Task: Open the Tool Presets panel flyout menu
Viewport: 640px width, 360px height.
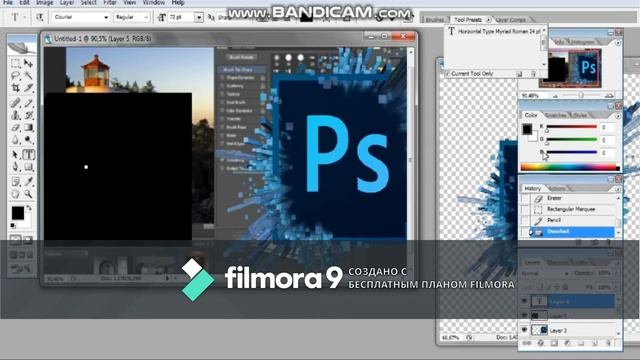Action: [489, 20]
